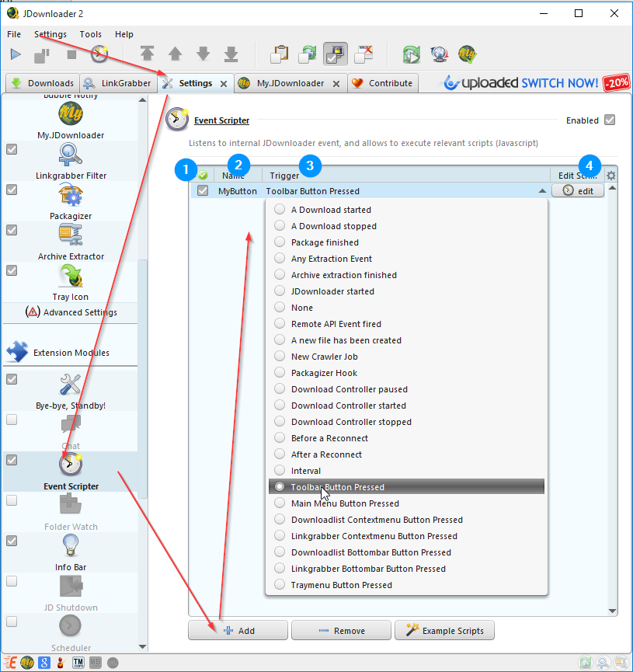This screenshot has height=672, width=633.
Task: Select 'Package finished' trigger option
Action: pyautogui.click(x=406, y=242)
